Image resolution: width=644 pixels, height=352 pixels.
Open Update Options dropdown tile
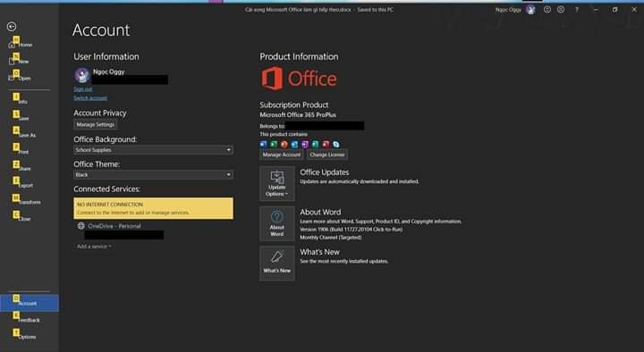(x=276, y=183)
